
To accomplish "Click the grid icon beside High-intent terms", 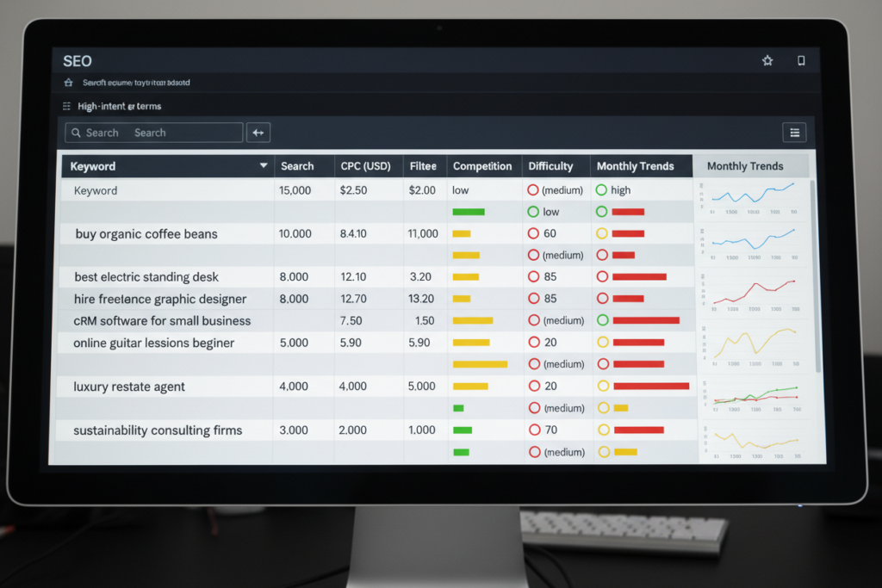I will [x=67, y=106].
